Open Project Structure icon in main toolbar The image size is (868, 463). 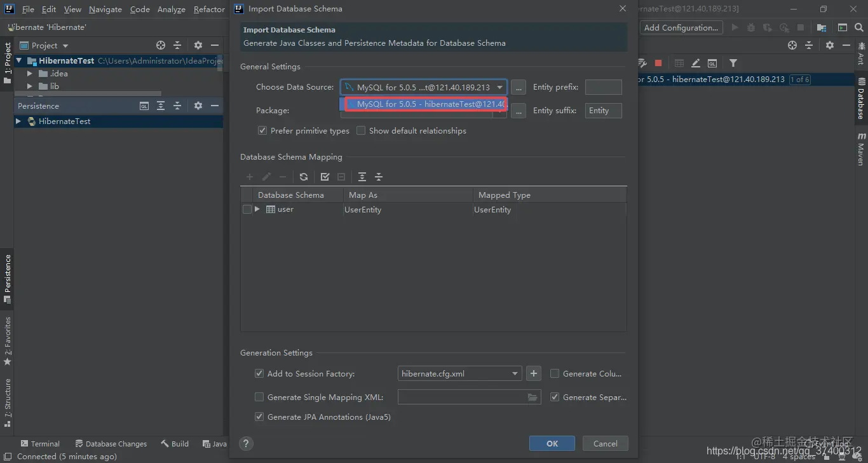(822, 27)
